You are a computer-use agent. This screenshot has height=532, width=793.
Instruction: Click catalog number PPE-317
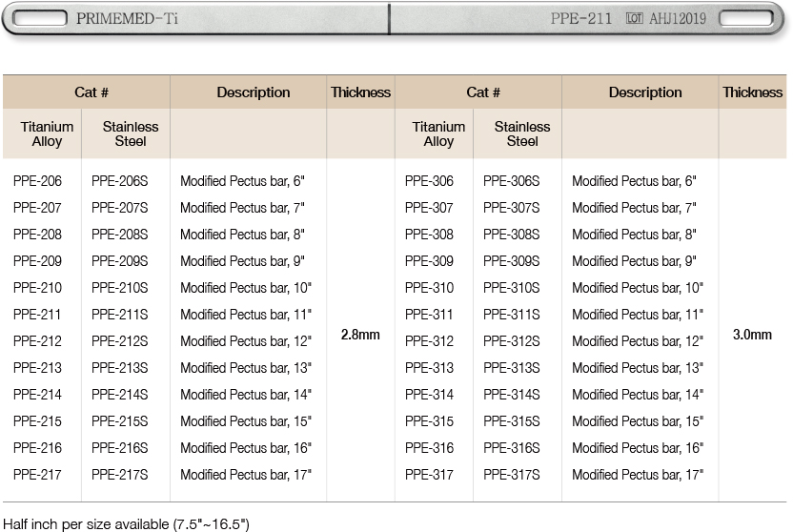430,475
